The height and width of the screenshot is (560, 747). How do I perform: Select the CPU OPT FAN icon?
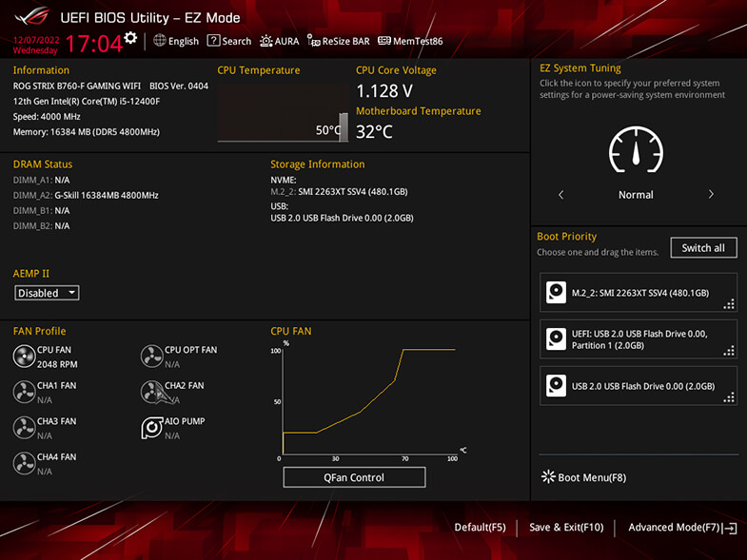152,357
